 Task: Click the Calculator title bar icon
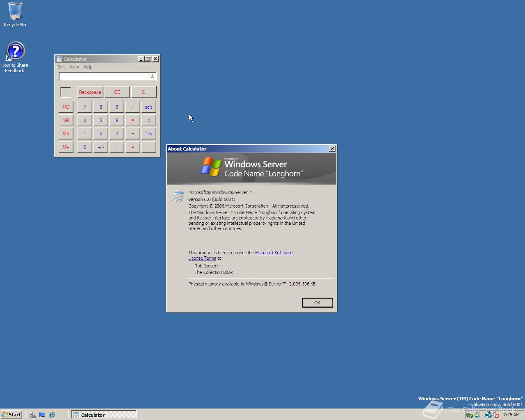[59, 59]
